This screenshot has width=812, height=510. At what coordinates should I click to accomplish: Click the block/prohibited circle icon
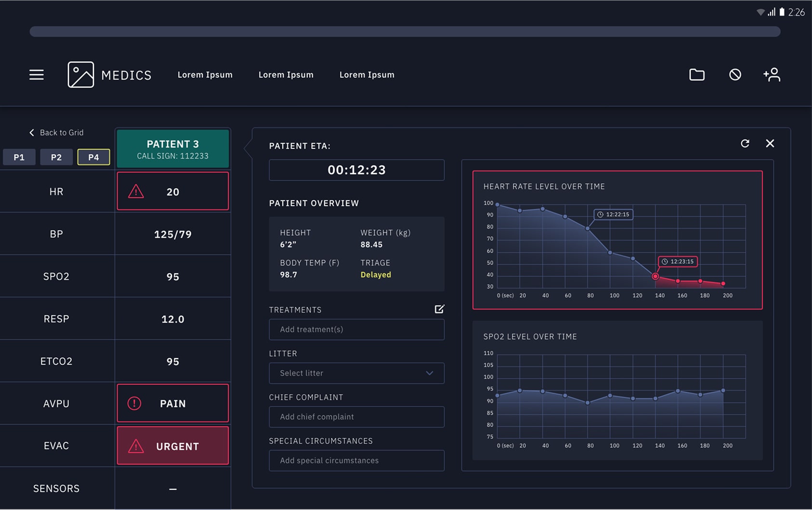[734, 75]
